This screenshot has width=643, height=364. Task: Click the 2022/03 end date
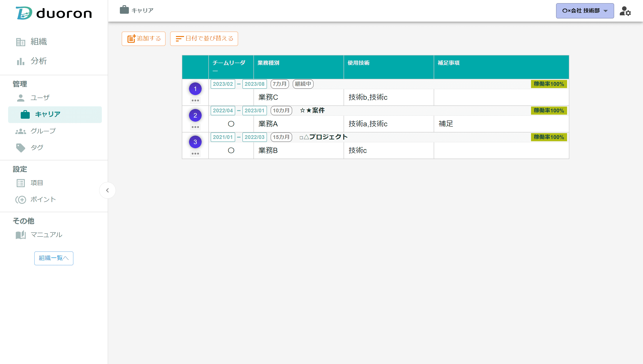255,137
